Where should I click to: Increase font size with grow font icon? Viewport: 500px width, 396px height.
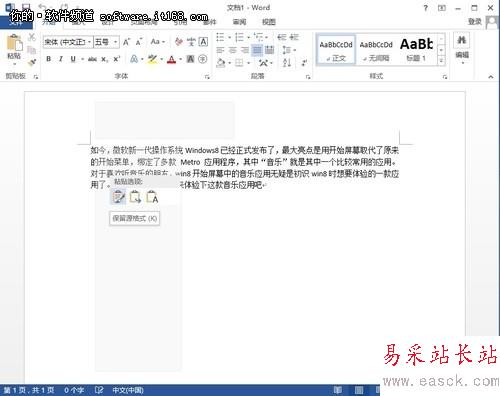pos(126,42)
